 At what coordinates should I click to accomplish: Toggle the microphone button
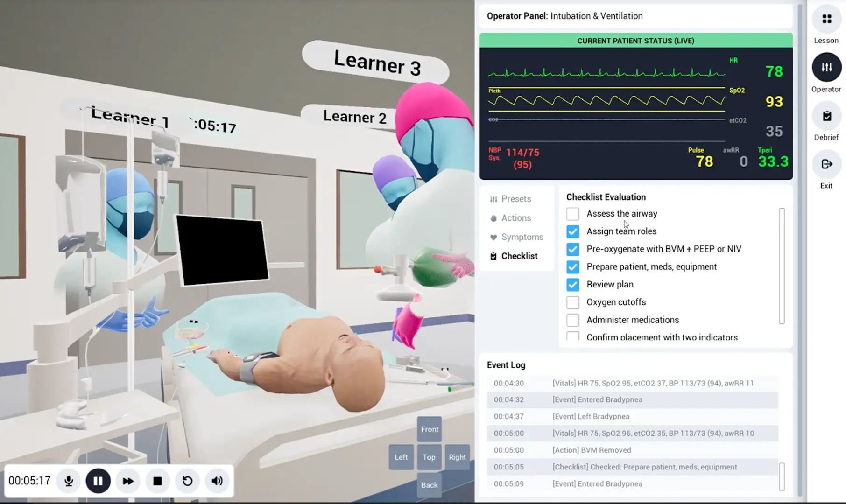[69, 481]
